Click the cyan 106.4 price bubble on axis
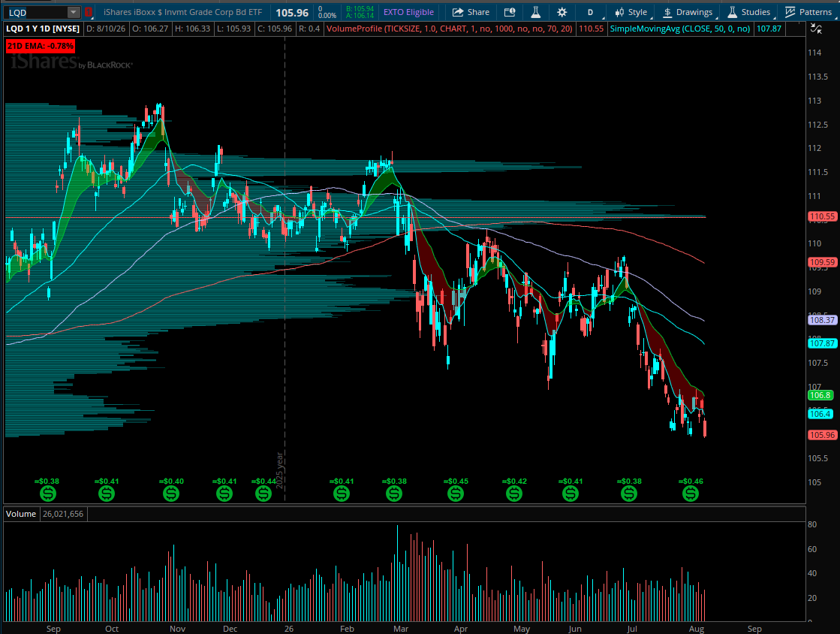The height and width of the screenshot is (634, 840). point(820,414)
